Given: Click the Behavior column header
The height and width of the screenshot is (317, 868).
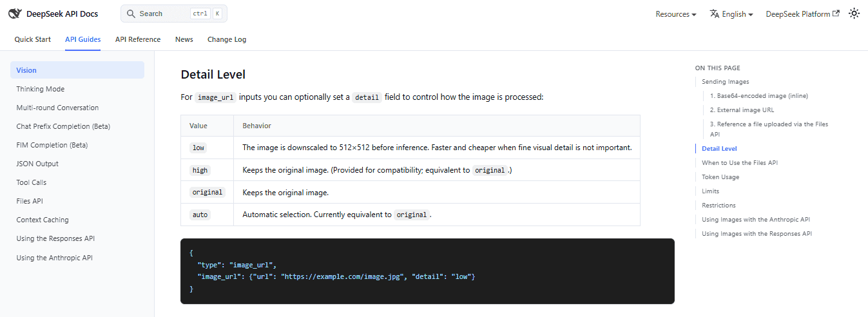Looking at the screenshot, I should (x=437, y=126).
